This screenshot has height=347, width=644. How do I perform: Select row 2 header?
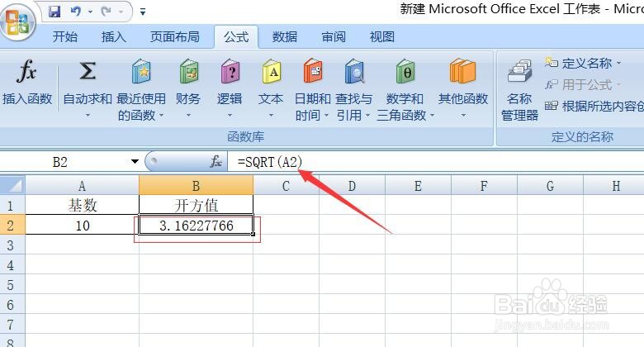(x=12, y=225)
